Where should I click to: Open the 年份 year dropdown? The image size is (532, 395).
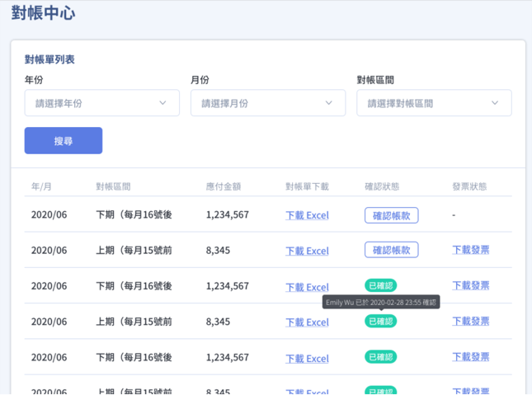point(101,103)
